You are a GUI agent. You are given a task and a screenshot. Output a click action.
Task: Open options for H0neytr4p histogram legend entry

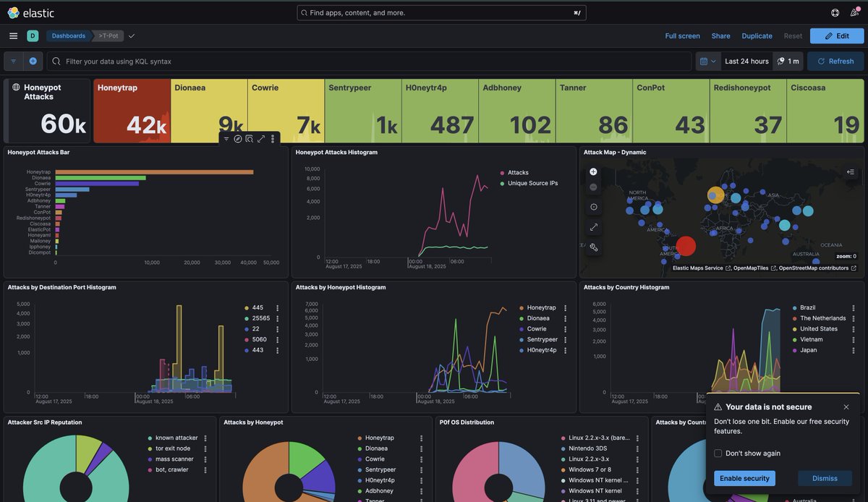pyautogui.click(x=566, y=350)
